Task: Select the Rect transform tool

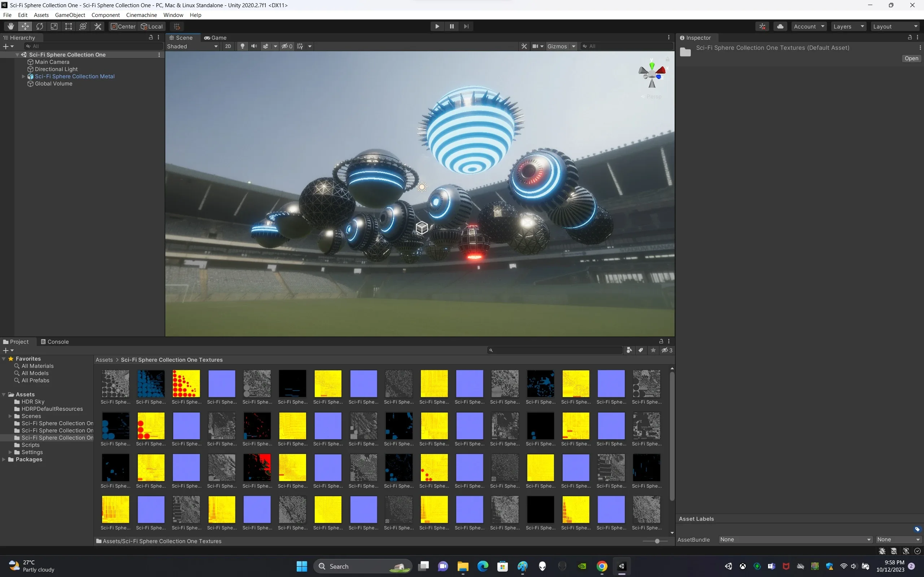Action: pyautogui.click(x=68, y=26)
